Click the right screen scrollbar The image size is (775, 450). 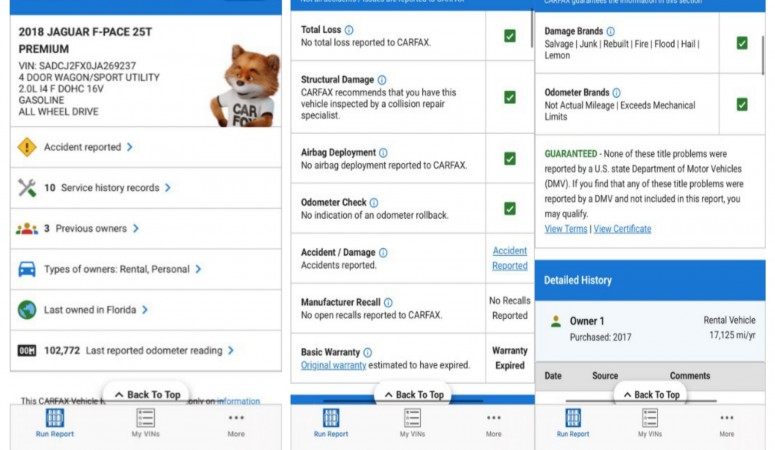(763, 55)
